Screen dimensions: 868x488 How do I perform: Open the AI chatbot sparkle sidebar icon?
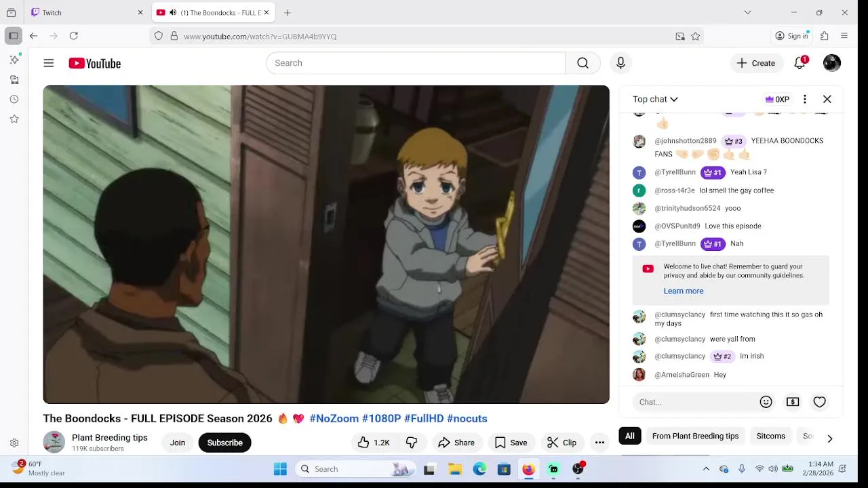[x=14, y=60]
